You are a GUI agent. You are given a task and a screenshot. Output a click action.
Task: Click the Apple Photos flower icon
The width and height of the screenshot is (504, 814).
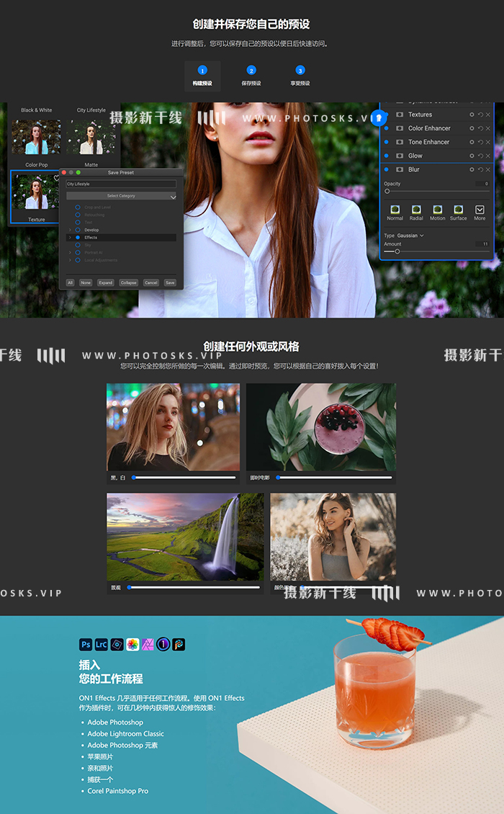click(x=132, y=645)
